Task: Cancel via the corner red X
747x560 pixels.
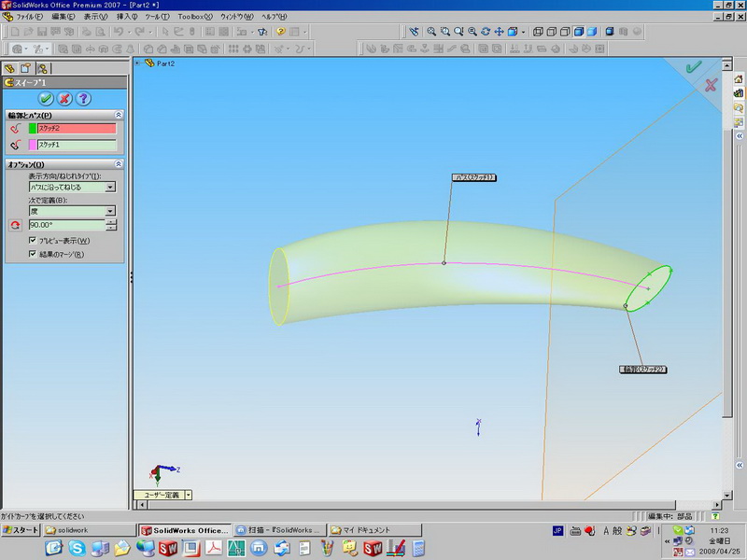Action: (711, 85)
